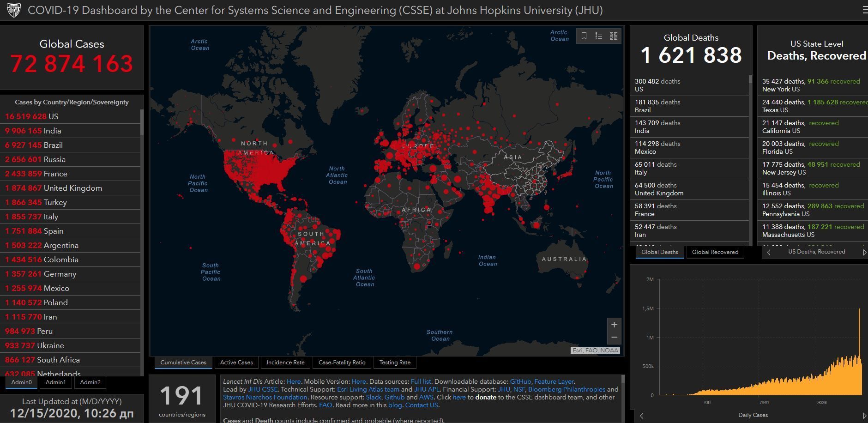The image size is (868, 423).
Task: Select Iran 52 447 deaths entry
Action: (x=689, y=231)
